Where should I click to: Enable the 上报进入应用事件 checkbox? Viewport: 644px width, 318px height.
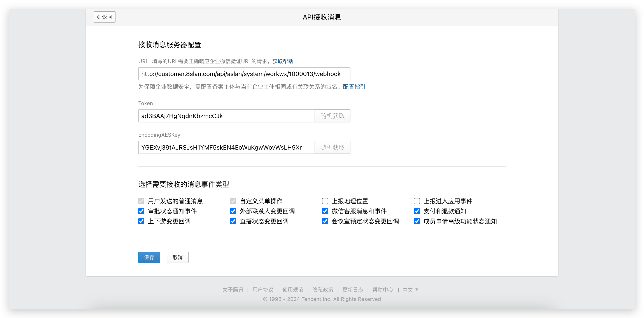coord(417,201)
